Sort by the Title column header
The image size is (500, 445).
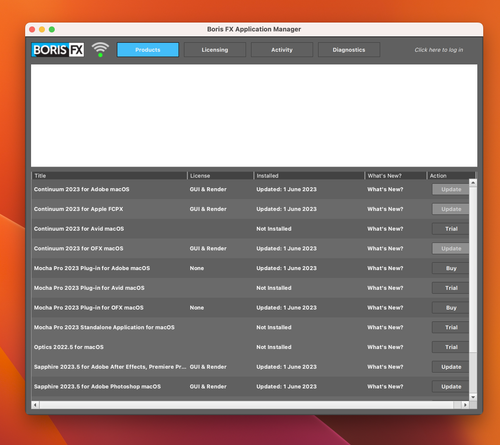coord(109,176)
